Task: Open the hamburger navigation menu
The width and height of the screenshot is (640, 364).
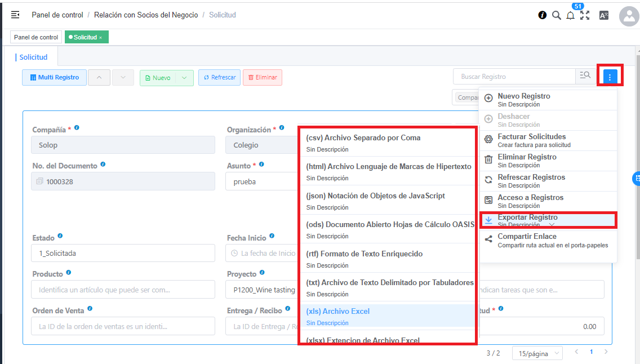Action: coord(15,15)
